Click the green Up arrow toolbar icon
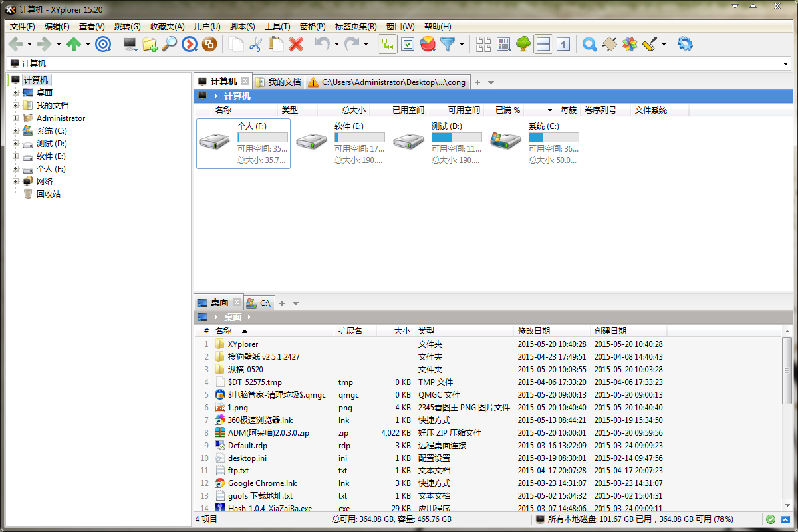 pyautogui.click(x=73, y=45)
